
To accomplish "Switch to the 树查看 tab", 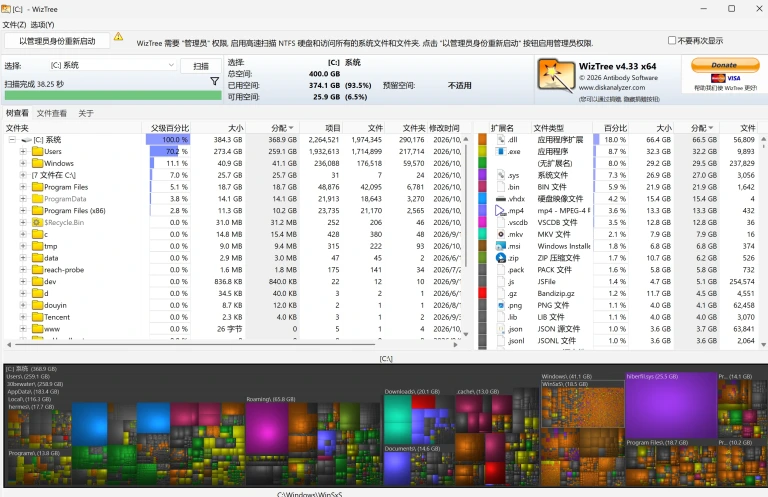I will [x=17, y=113].
